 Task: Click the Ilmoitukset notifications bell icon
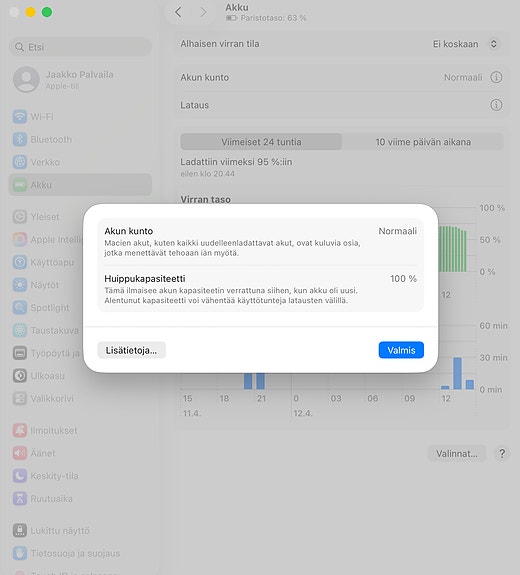pyautogui.click(x=20, y=430)
